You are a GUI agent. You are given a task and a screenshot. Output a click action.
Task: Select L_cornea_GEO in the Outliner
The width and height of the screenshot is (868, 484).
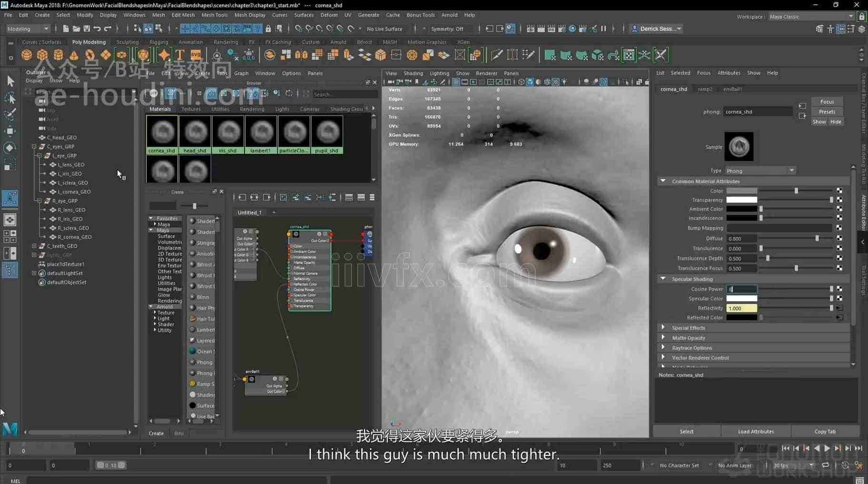[x=74, y=192]
